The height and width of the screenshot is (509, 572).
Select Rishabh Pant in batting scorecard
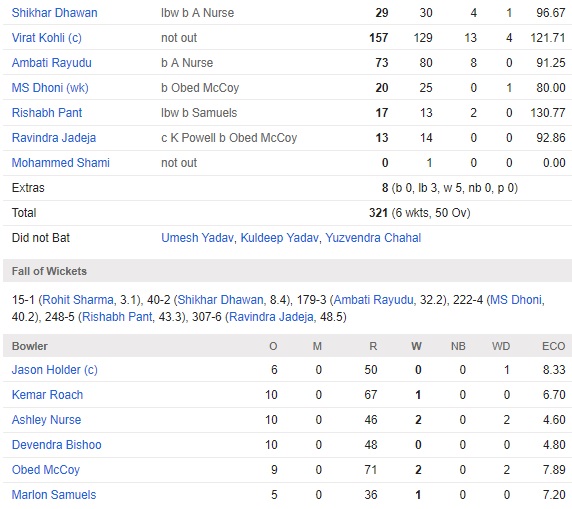tap(47, 113)
